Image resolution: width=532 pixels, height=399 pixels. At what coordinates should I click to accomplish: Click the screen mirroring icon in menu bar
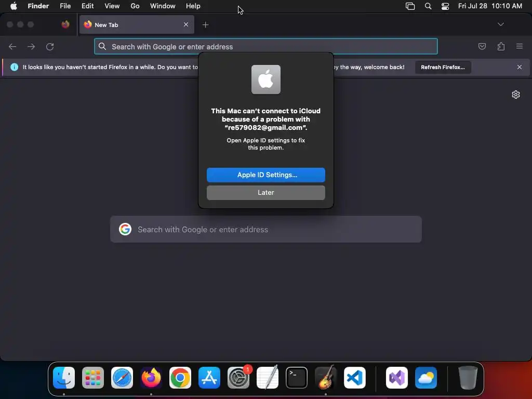pyautogui.click(x=410, y=6)
